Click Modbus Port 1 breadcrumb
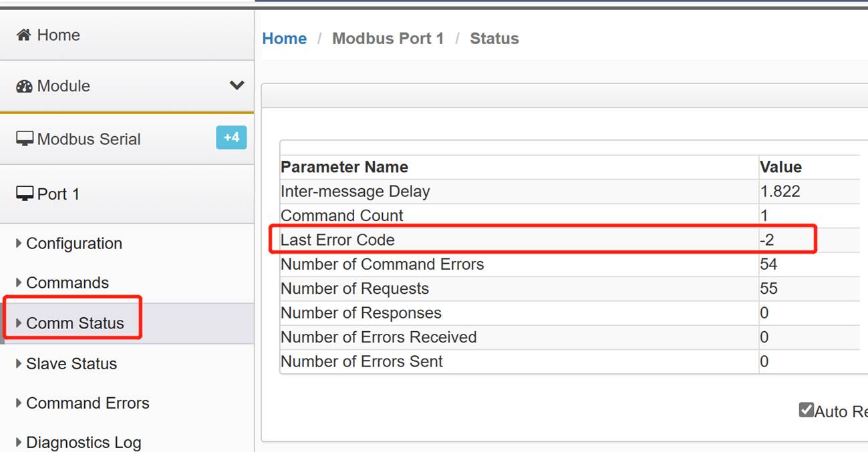The width and height of the screenshot is (868, 452). point(388,39)
